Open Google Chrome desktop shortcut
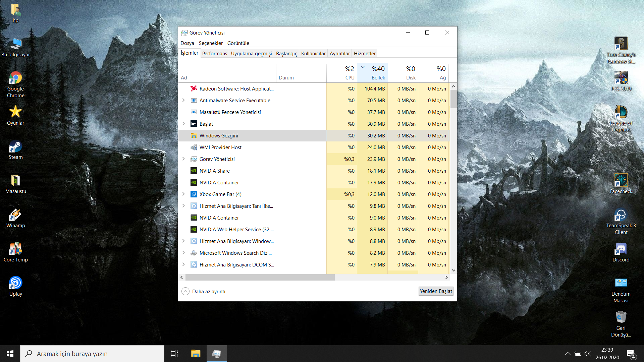The height and width of the screenshot is (362, 644). click(15, 84)
